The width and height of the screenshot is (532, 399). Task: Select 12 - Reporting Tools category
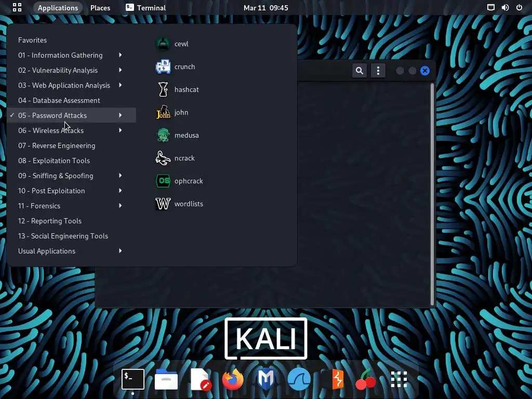tap(71, 221)
